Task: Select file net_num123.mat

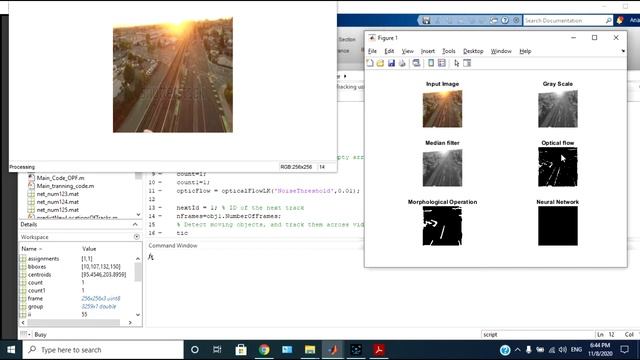Action: tap(58, 194)
